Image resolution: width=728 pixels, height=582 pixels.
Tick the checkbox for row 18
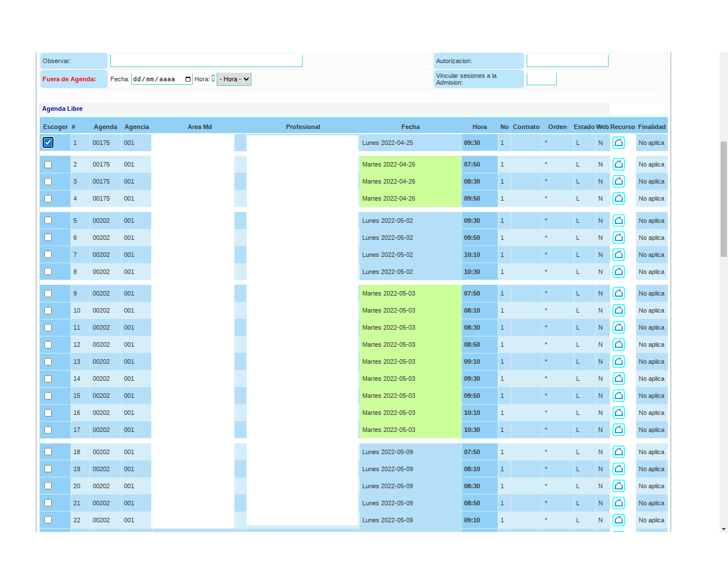48,452
